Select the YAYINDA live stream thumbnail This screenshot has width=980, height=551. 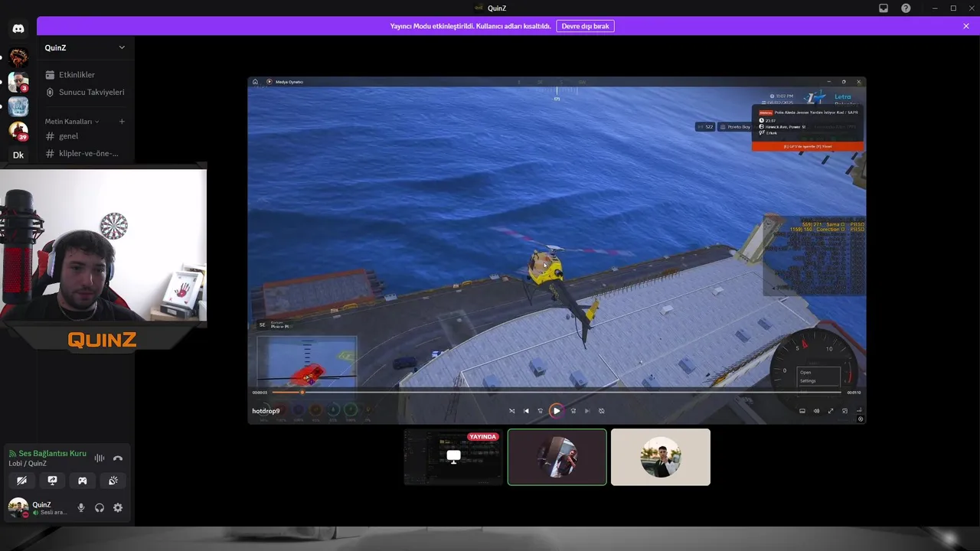pyautogui.click(x=453, y=457)
